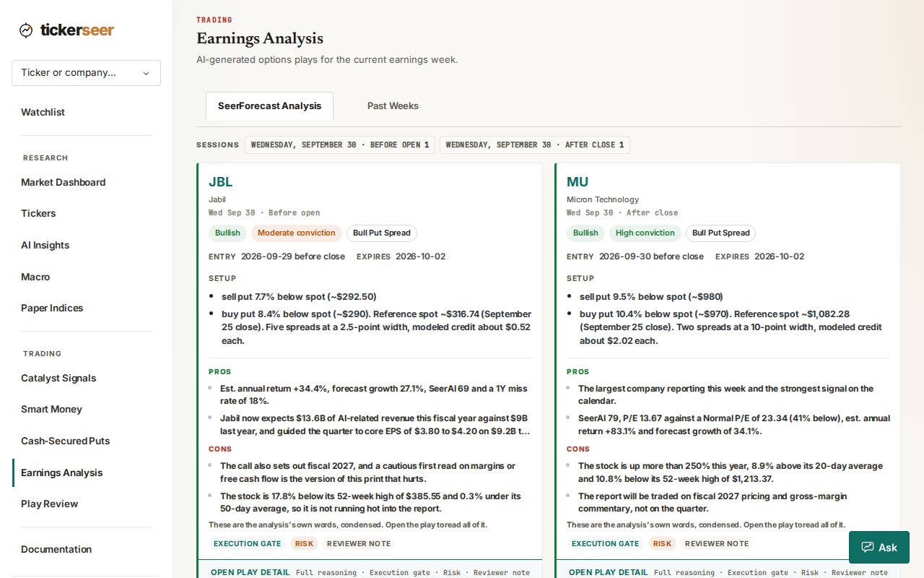This screenshot has height=578, width=924.
Task: Open AI Insights in sidebar
Action: [45, 245]
